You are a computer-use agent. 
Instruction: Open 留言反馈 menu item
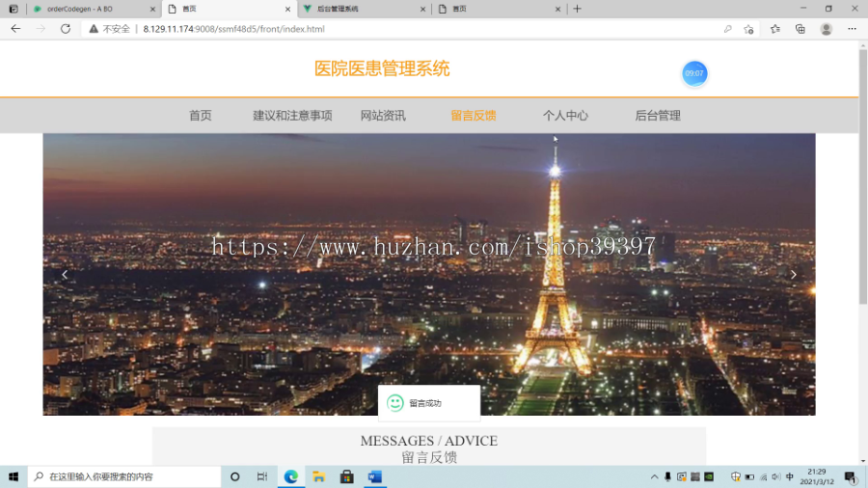pos(474,116)
